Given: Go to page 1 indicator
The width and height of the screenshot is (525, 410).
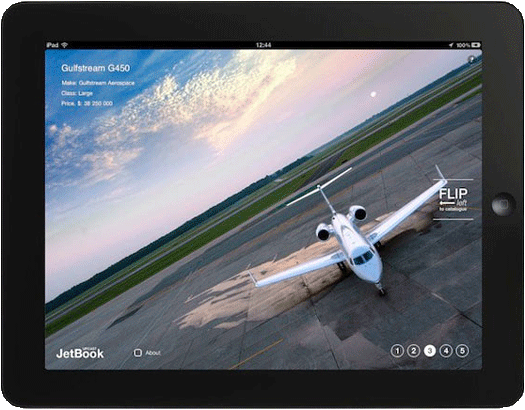Looking at the screenshot, I should tap(397, 351).
